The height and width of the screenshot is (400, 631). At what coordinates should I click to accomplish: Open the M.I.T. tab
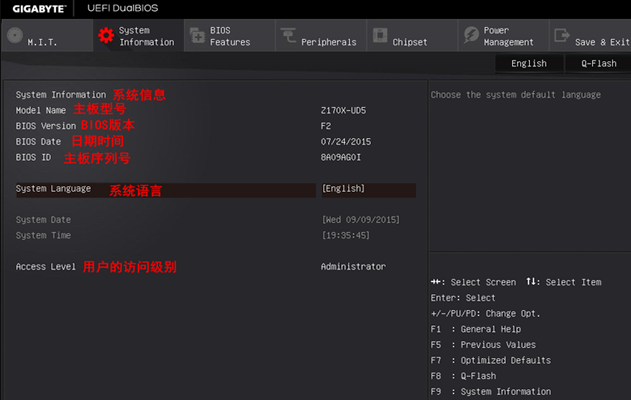click(x=47, y=36)
